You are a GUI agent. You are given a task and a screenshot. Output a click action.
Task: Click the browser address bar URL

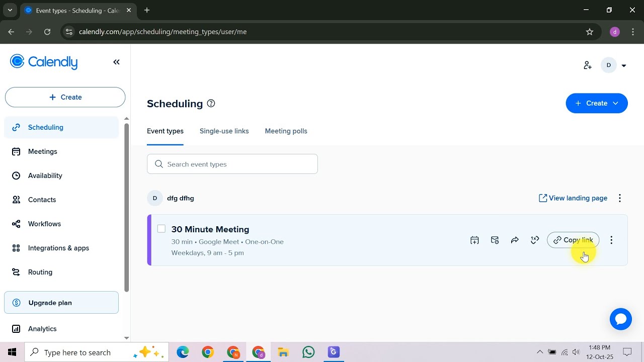point(163,32)
